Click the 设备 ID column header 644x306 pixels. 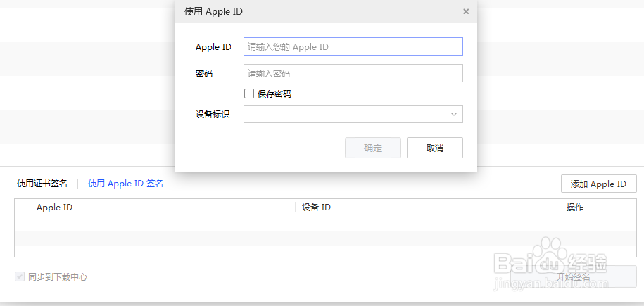point(316,208)
